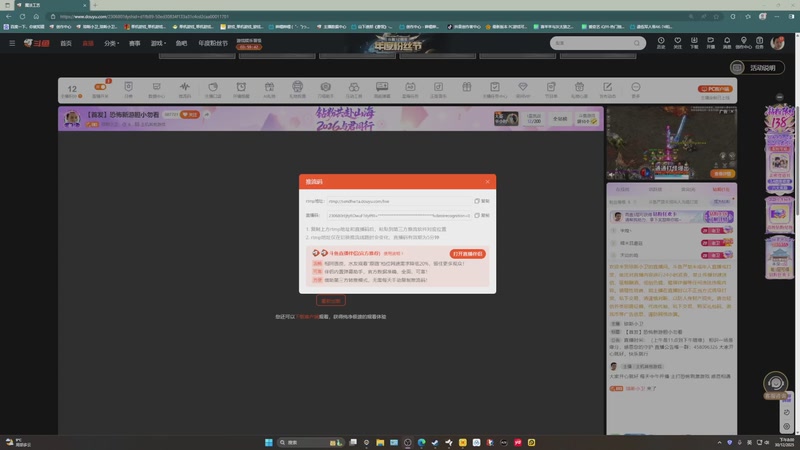This screenshot has width=800, height=450.
Task: Open the history clock icon
Action: 661,43
